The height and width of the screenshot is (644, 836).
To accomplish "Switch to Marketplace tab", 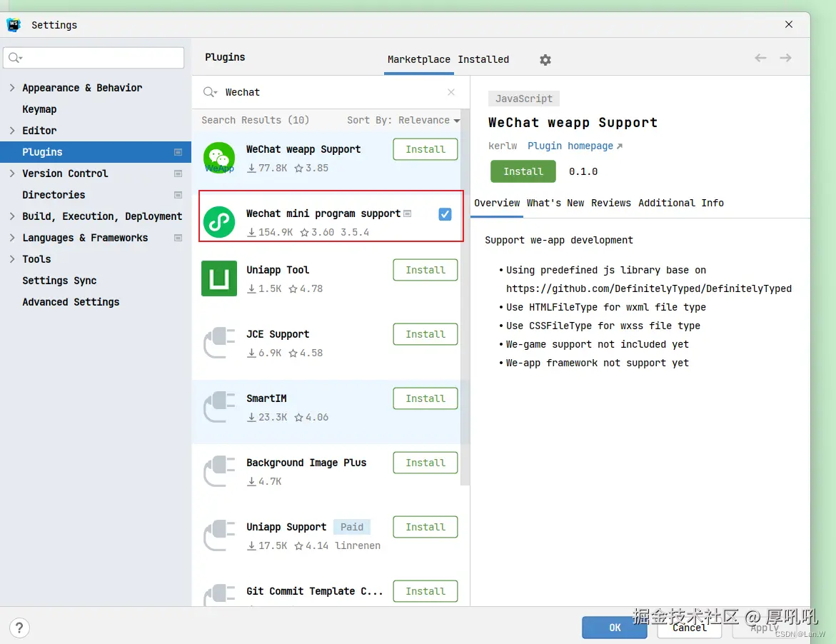I will [x=418, y=59].
